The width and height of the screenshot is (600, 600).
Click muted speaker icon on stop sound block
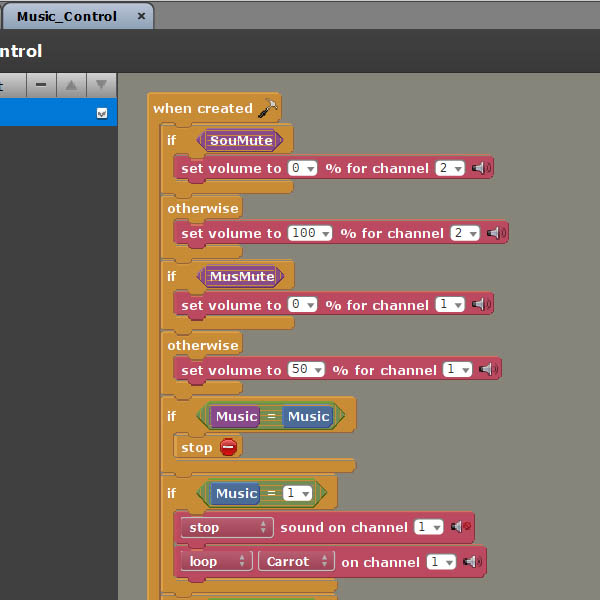(x=460, y=527)
